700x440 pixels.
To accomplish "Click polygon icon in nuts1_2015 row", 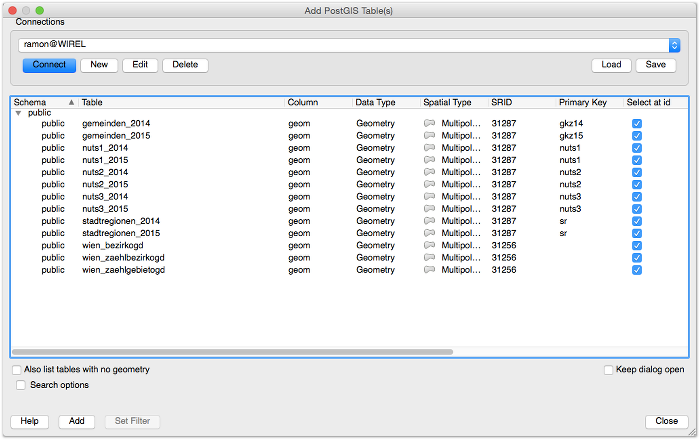I will click(x=429, y=160).
